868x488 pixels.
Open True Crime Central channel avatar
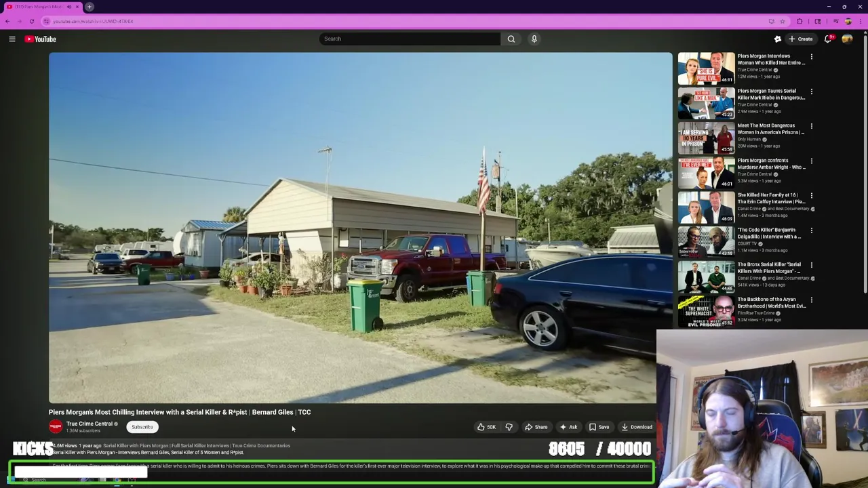click(56, 426)
